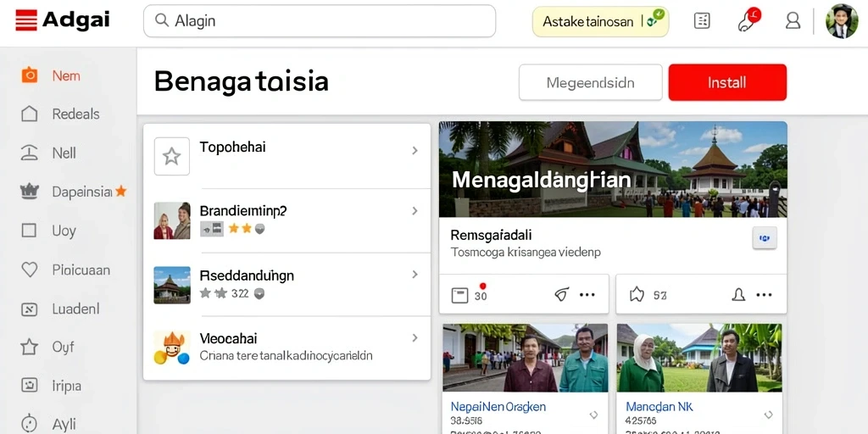Open the list icon in header
Image resolution: width=868 pixels, height=434 pixels.
(x=702, y=21)
